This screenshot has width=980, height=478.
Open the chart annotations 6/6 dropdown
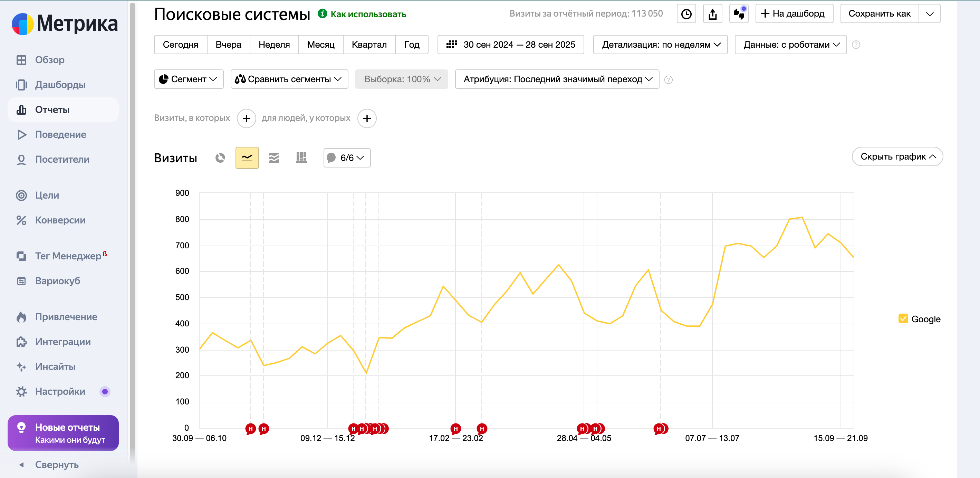(347, 157)
